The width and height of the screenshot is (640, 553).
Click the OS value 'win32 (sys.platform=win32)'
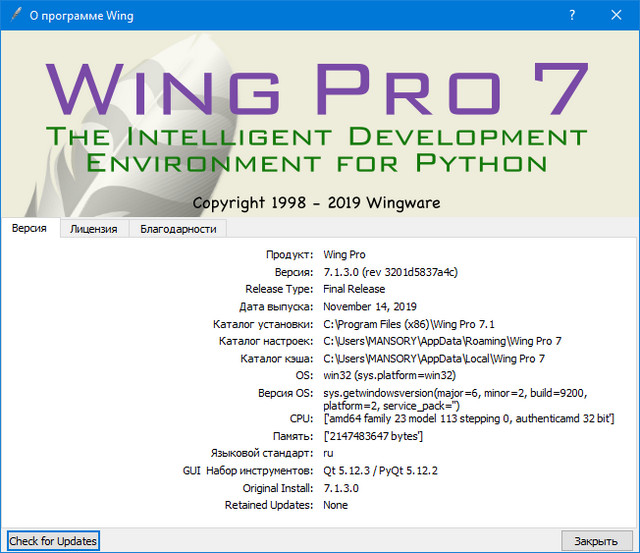click(x=389, y=375)
